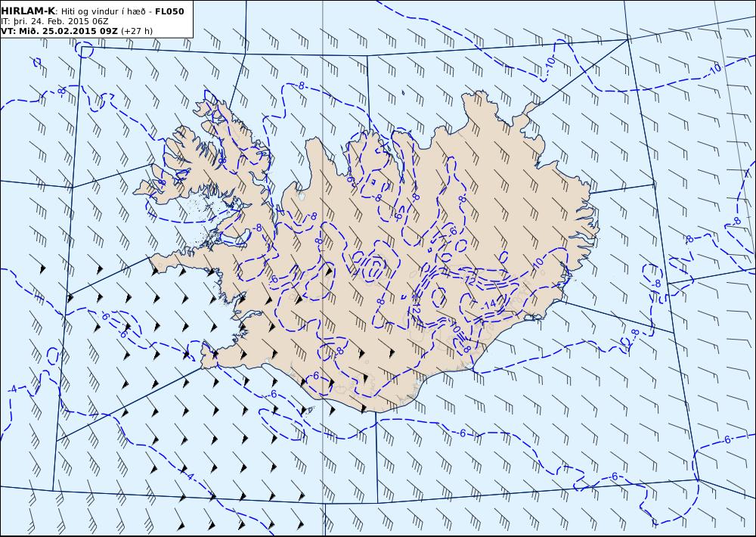Click the "IT: þri. 24. Feb. 2015 06Z" line
756x537 pixels.
(54, 21)
